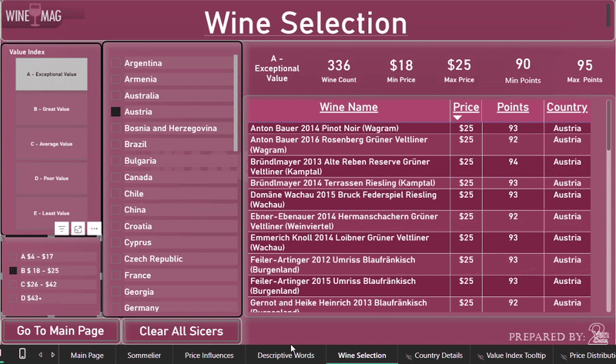Untick the Austria checkbox
Viewport: 616px width, 364px height.
115,112
